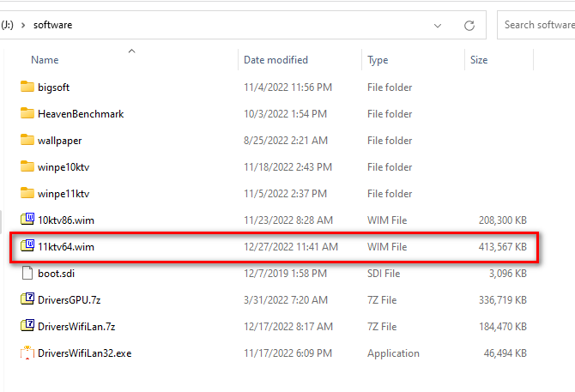The height and width of the screenshot is (392, 575).
Task: Select the winpe11ktv folder name
Action: (64, 194)
